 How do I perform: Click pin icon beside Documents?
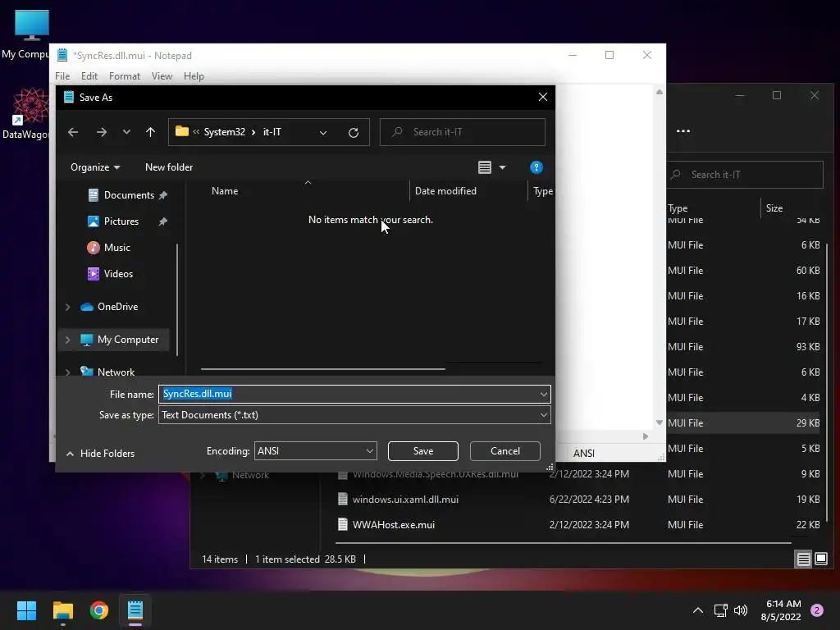(x=163, y=195)
